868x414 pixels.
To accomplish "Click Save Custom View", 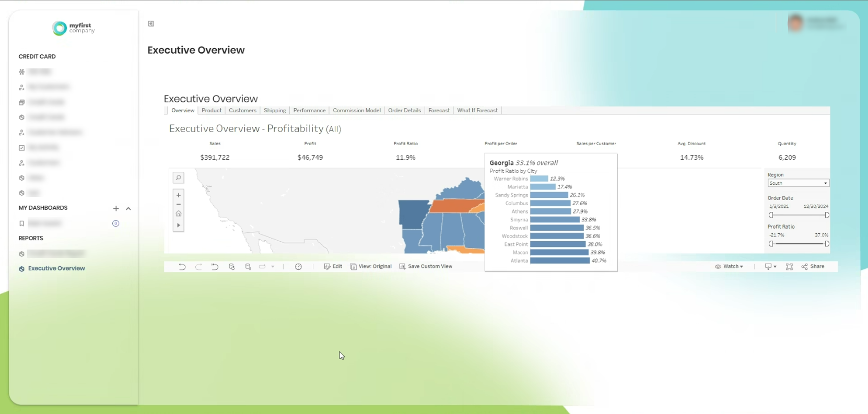I will (426, 266).
